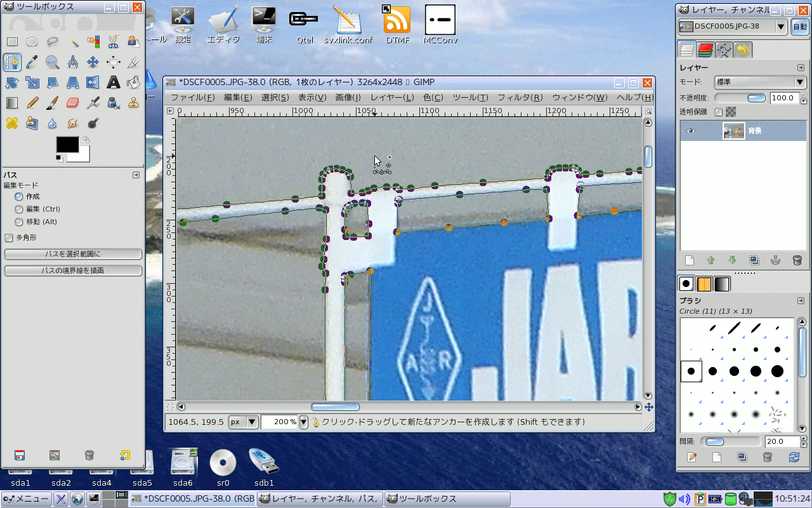Select the Measure compass tool
Screen dimensions: 812x508
[73, 62]
